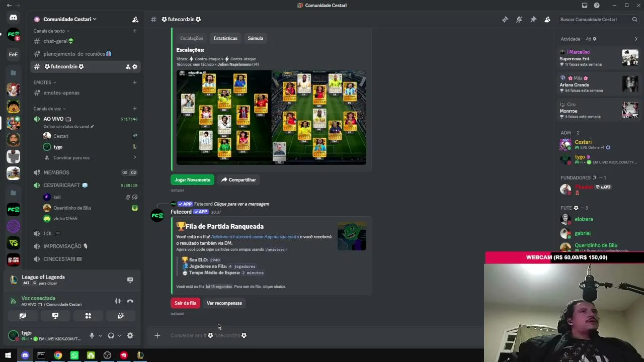Image resolution: width=644 pixels, height=362 pixels.
Task: Share your screen in voice panel
Action: click(x=55, y=316)
